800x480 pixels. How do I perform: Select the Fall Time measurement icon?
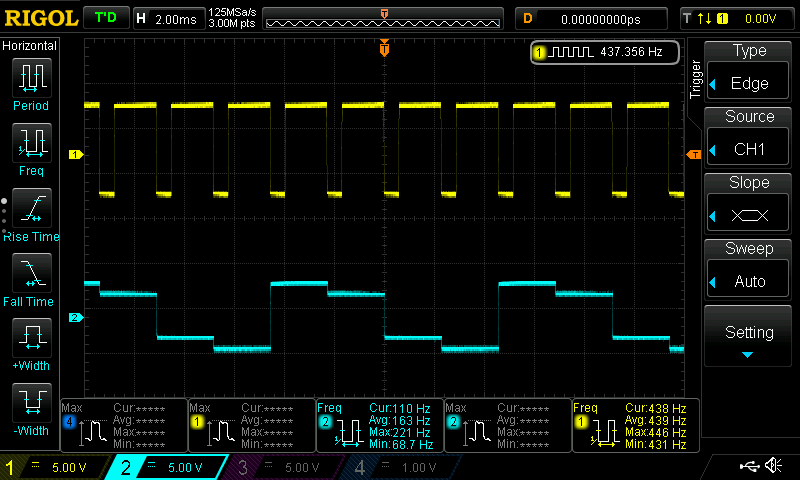[x=30, y=278]
